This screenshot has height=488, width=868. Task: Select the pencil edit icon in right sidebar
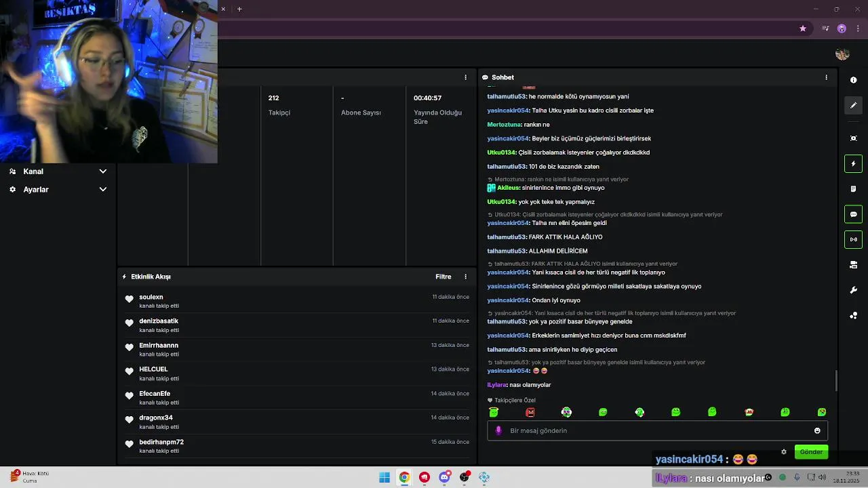click(x=853, y=105)
